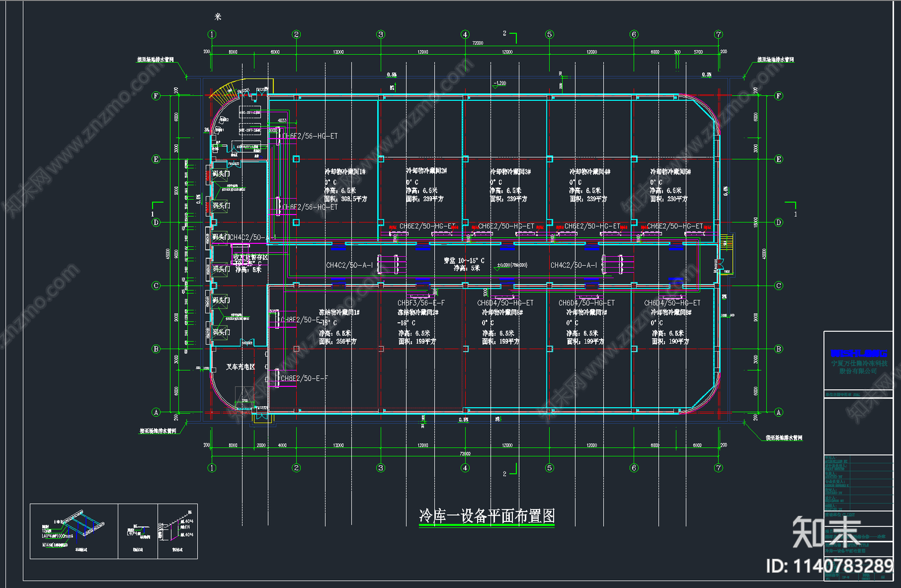Select the isometric pipe support detail thumbnail

tap(74, 531)
